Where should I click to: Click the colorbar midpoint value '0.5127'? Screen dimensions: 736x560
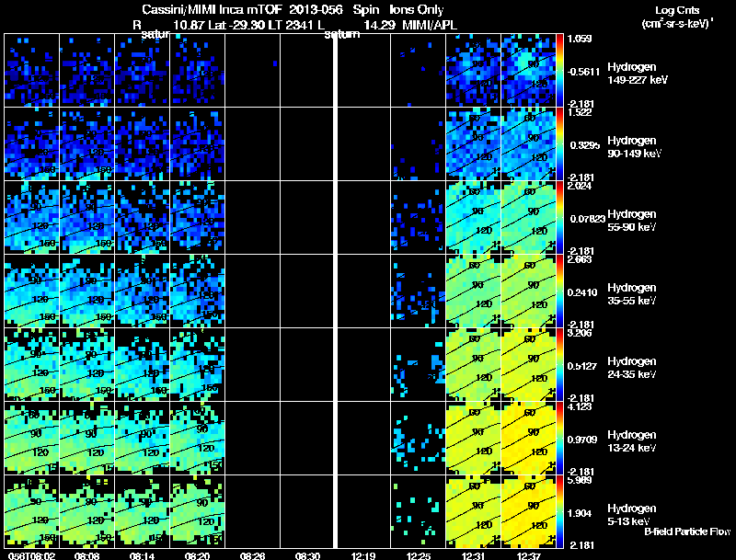583,366
